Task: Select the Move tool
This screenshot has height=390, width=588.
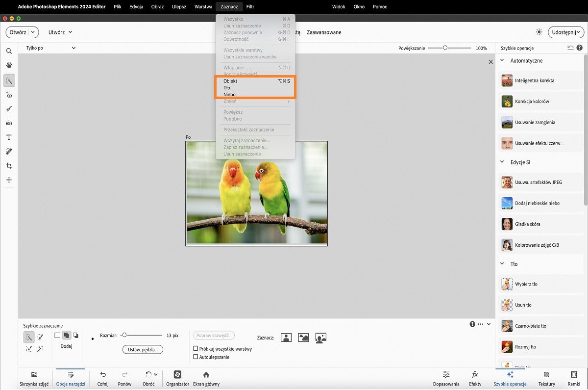Action: tap(9, 180)
